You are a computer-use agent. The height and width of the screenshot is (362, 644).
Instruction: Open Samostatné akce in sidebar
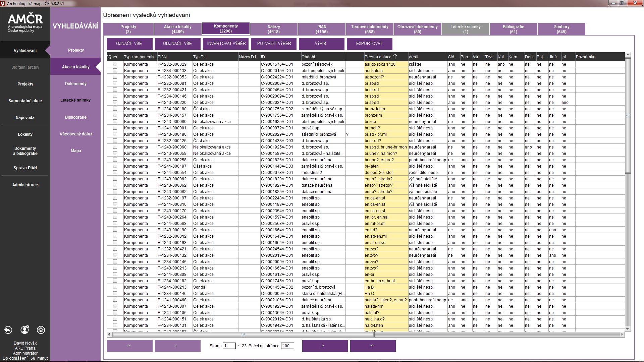(25, 101)
